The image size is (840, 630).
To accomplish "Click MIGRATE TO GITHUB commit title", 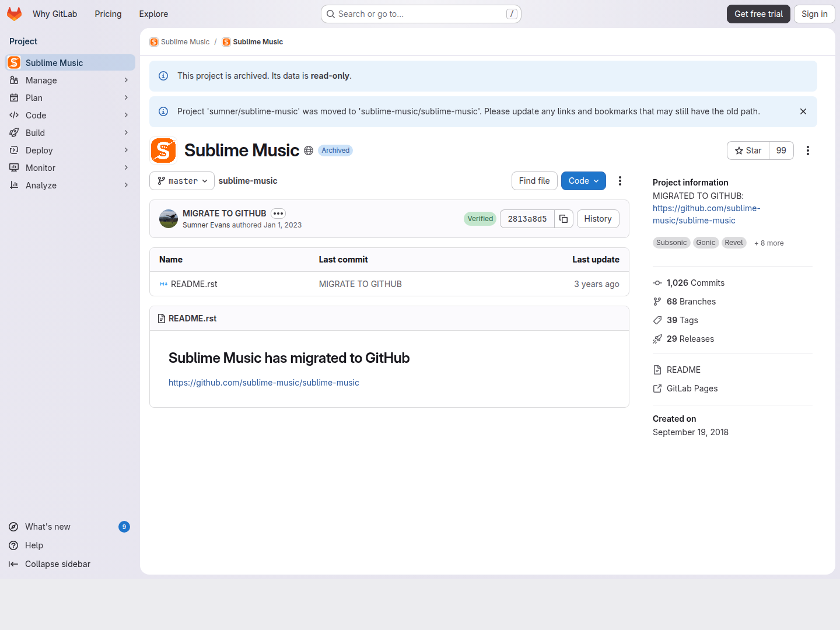I will [x=224, y=213].
